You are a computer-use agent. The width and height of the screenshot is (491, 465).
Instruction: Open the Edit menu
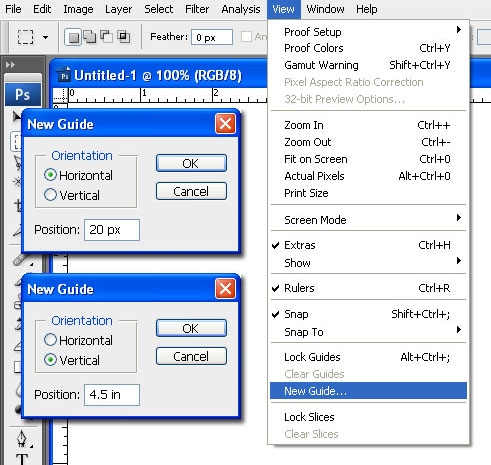click(x=42, y=9)
